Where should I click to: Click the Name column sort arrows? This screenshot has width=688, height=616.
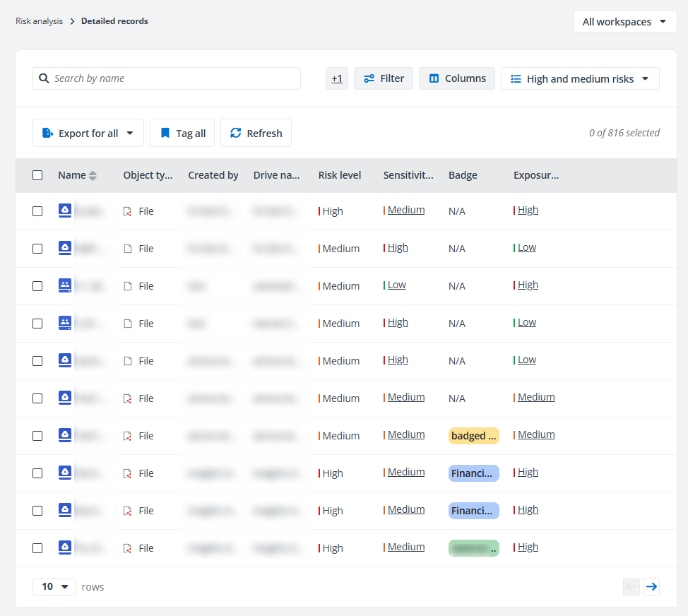[x=93, y=175]
